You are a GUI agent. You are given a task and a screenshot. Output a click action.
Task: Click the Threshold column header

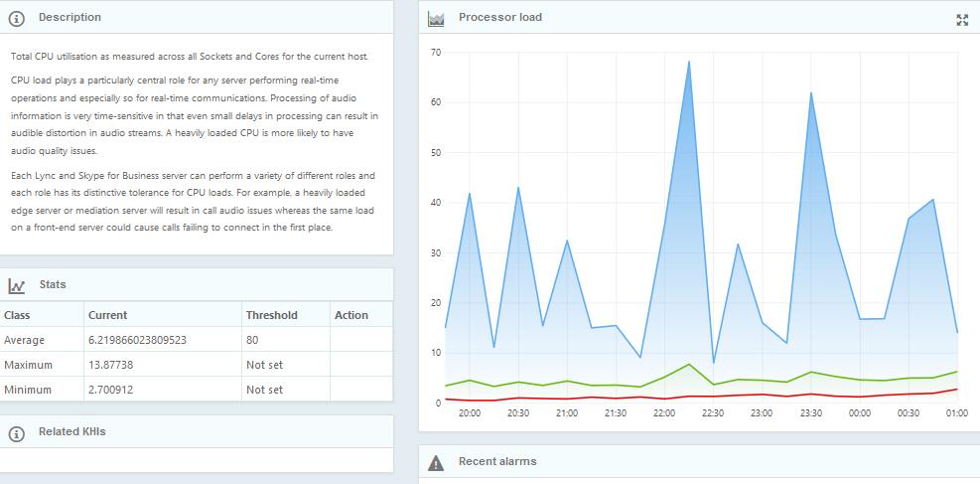pyautogui.click(x=271, y=315)
